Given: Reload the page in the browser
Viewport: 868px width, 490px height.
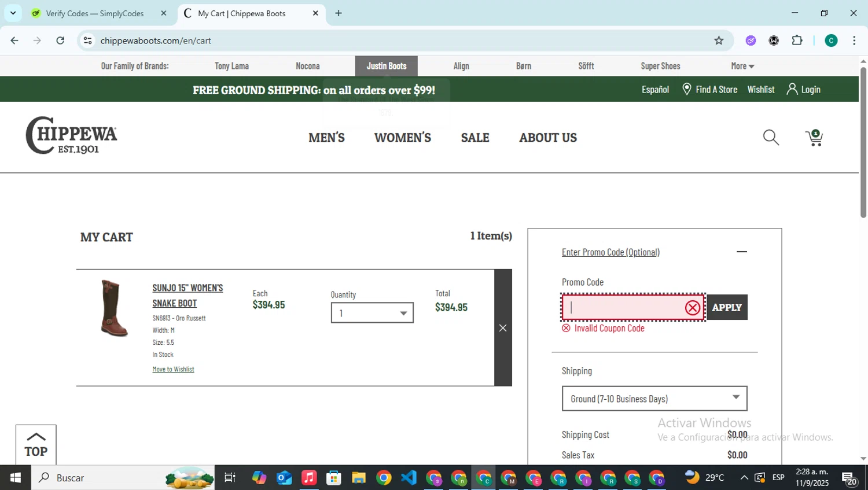Looking at the screenshot, I should 60,40.
